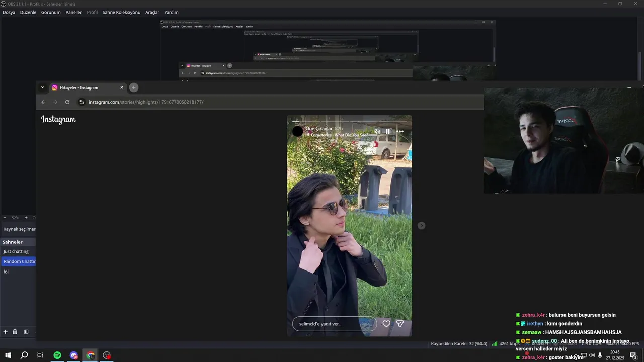Delete the selected scene with trash icon
Screen dimensions: 644x362
pos(15,332)
